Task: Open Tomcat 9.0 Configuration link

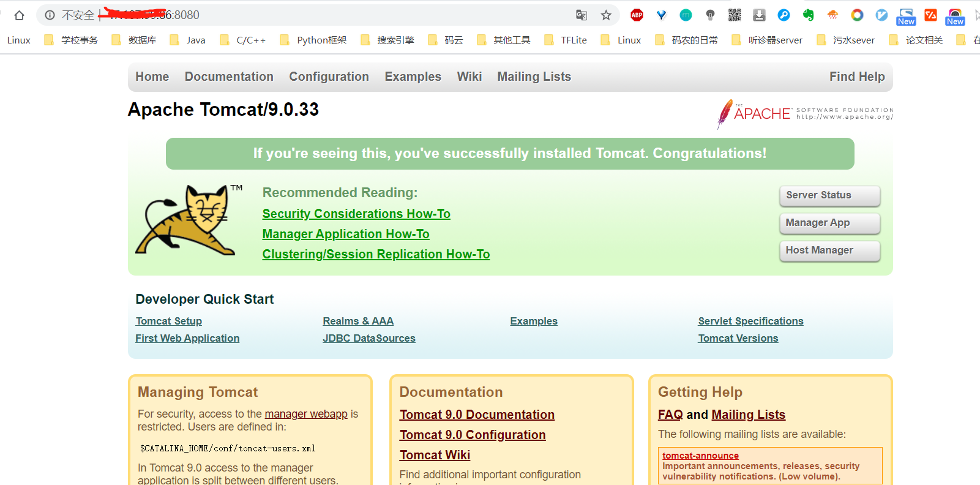Action: (473, 435)
